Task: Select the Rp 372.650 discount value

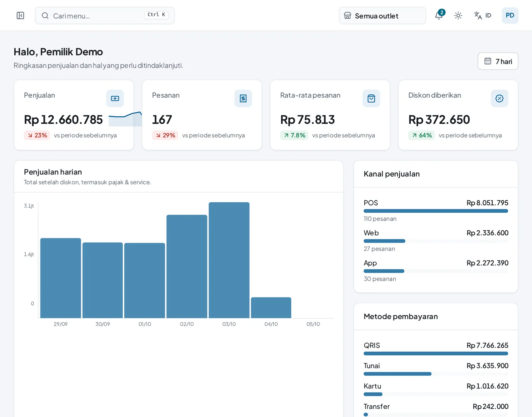Action: pos(439,120)
